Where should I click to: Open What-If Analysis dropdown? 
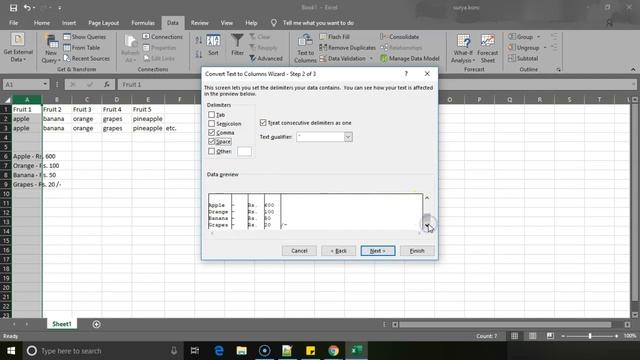pyautogui.click(x=463, y=49)
